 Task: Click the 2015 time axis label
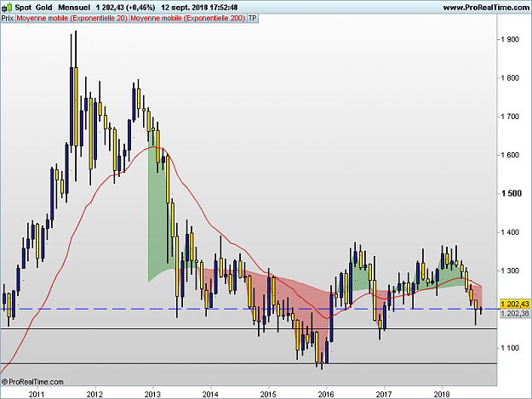click(x=268, y=394)
